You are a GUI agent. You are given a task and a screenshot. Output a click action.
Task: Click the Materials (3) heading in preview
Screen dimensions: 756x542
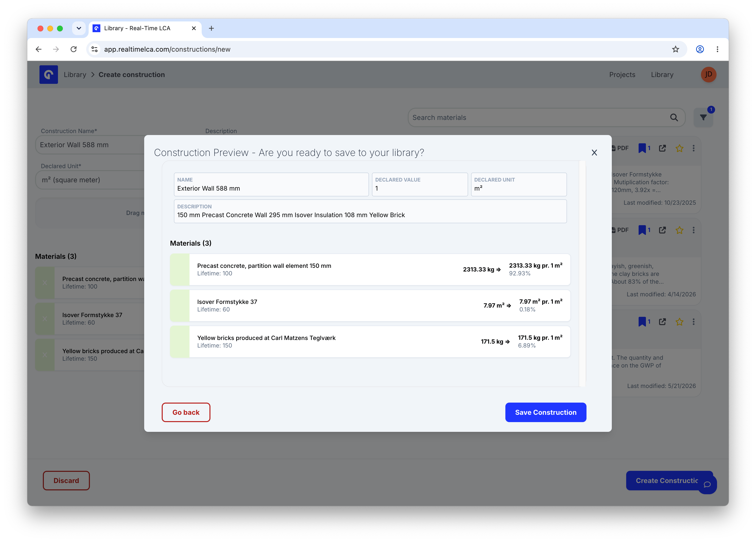pyautogui.click(x=191, y=243)
